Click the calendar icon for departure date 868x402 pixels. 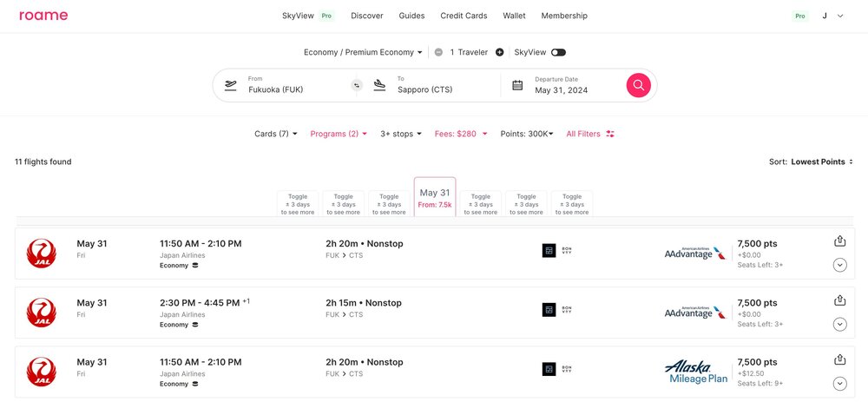[x=517, y=85]
